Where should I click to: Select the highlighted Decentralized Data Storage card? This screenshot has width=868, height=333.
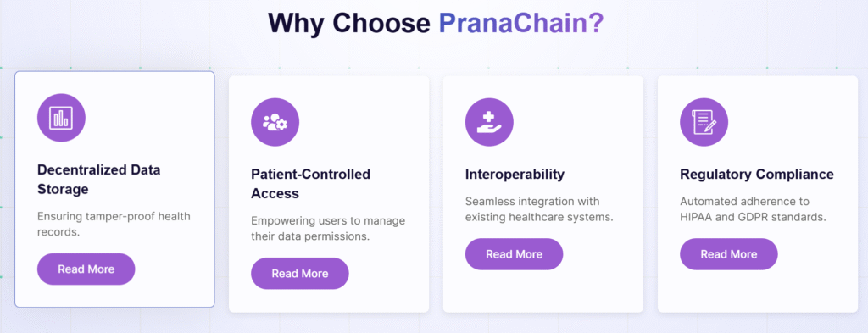(114, 189)
